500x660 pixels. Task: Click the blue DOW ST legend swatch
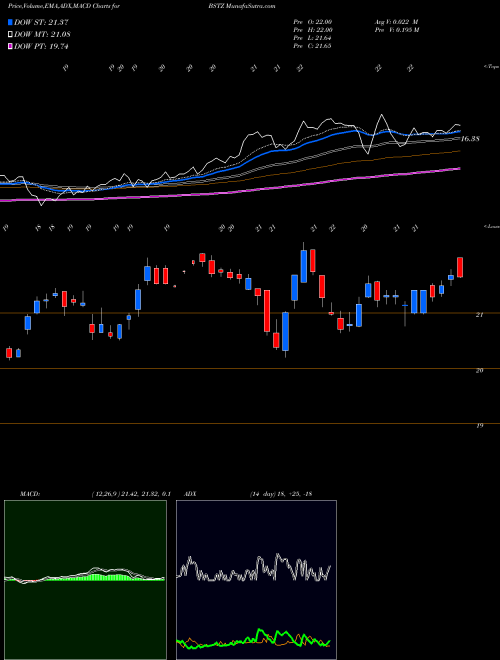(10, 22)
